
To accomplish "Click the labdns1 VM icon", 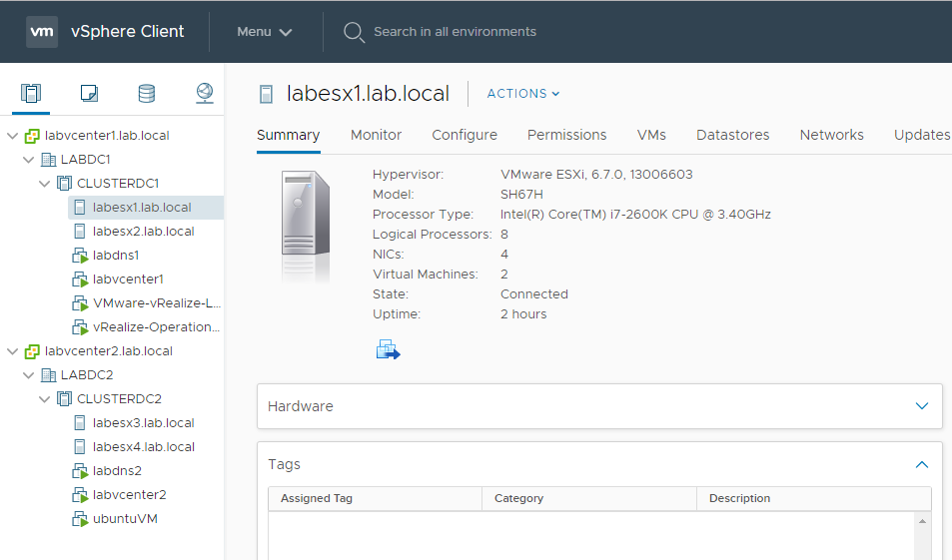I will click(80, 256).
